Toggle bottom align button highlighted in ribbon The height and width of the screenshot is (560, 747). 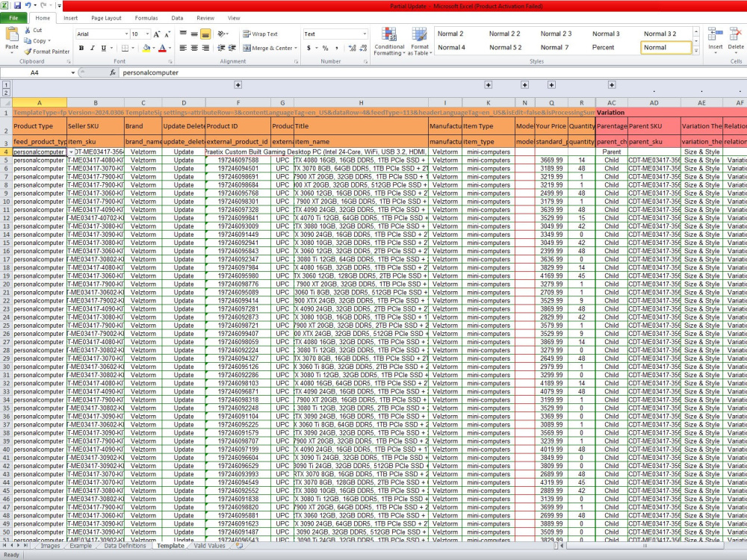[205, 34]
